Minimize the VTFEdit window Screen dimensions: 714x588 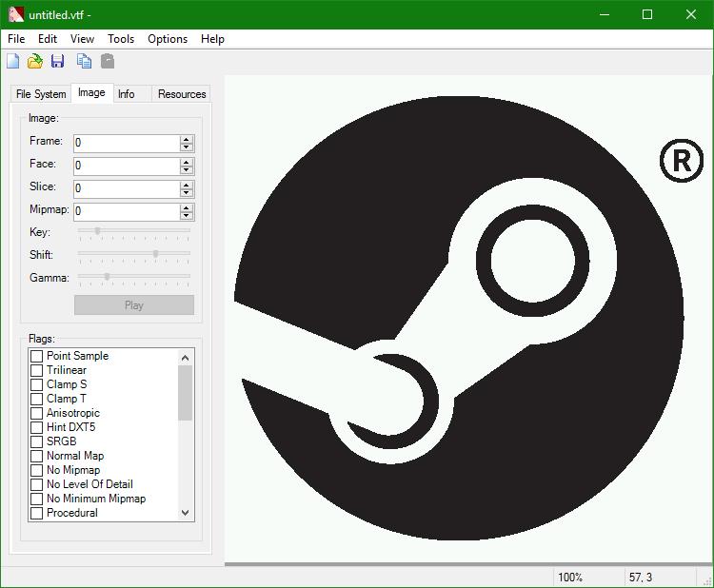tap(605, 14)
